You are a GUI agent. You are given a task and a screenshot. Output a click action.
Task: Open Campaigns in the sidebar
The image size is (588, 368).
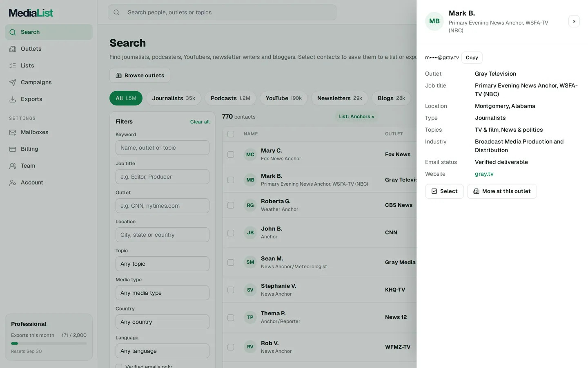point(49,82)
